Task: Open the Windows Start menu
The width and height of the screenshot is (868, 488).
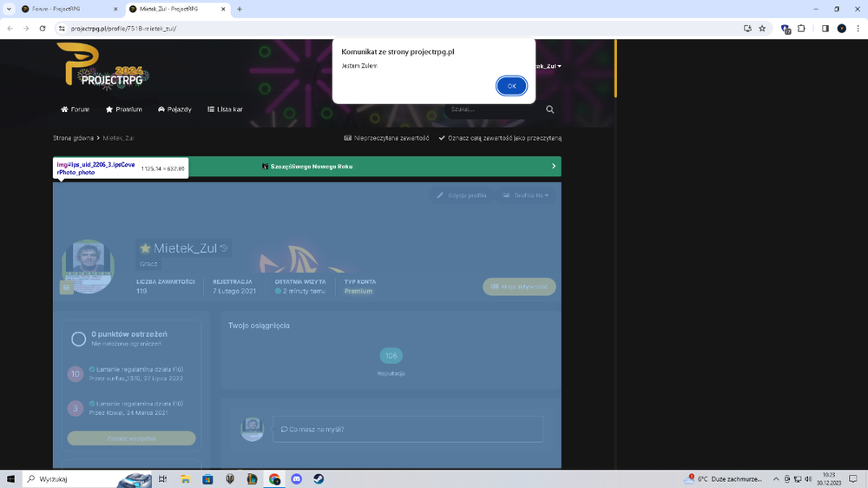Action: pyautogui.click(x=10, y=478)
